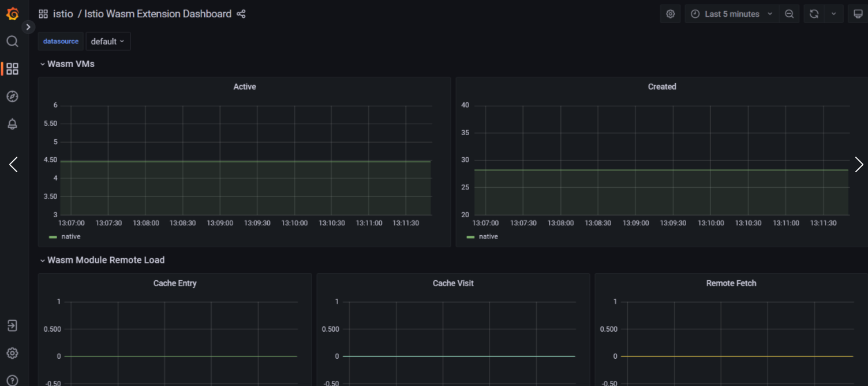Zoom out the time range
Image resolution: width=868 pixels, height=386 pixels.
[789, 14]
